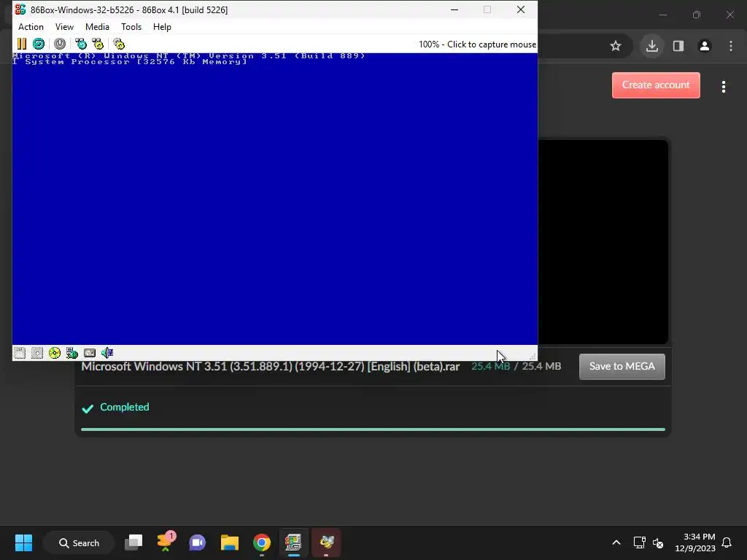
Task: Click the emulated blue boot screen
Action: 275,198
